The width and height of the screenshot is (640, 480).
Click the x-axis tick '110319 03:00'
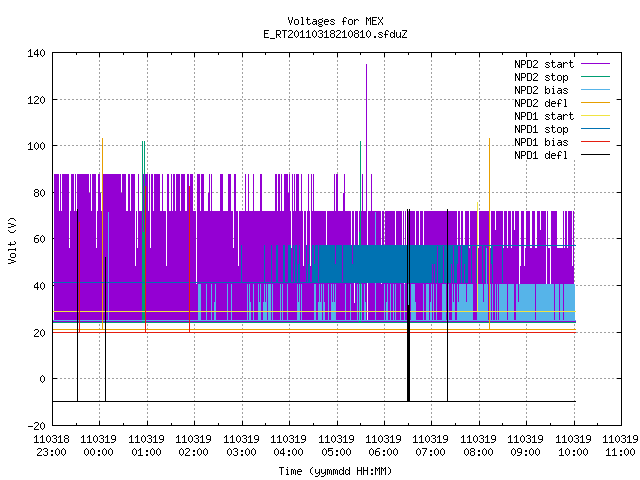[x=241, y=446]
